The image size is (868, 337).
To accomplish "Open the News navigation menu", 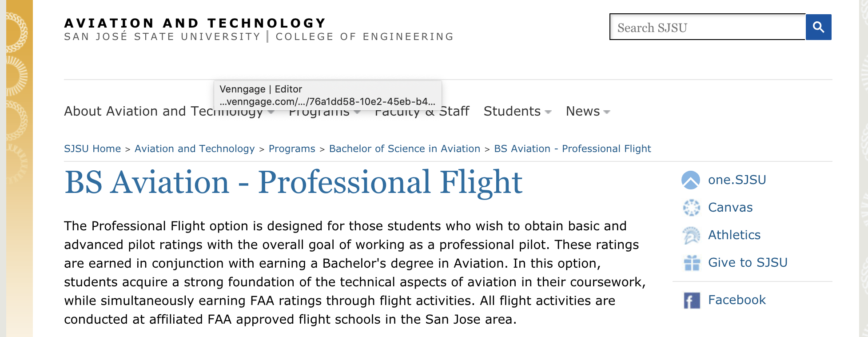I will (x=582, y=111).
